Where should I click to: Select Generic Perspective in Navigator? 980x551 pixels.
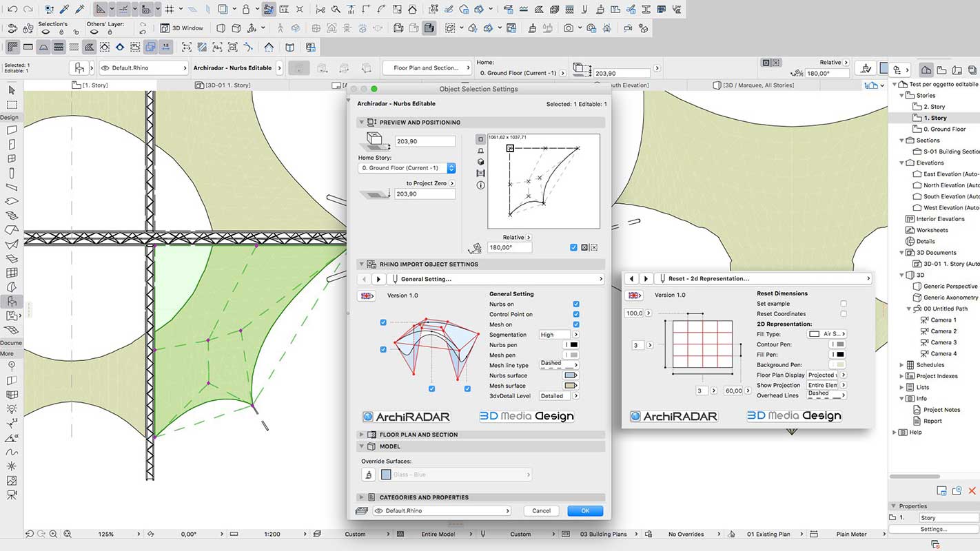(x=950, y=287)
